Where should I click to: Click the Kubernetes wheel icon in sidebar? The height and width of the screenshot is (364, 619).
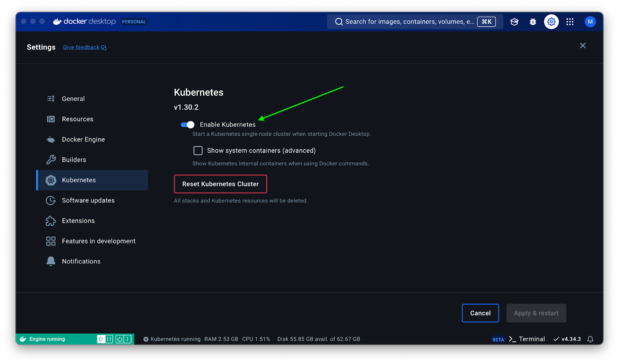point(51,180)
